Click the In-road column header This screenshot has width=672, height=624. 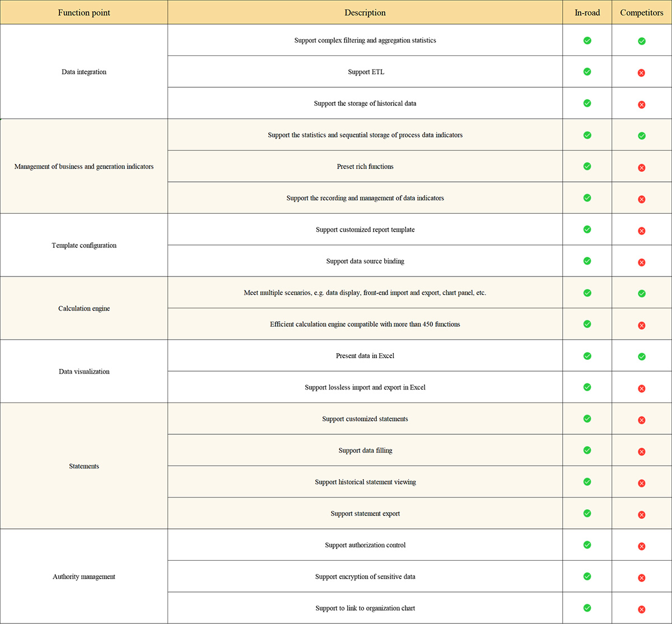click(587, 12)
